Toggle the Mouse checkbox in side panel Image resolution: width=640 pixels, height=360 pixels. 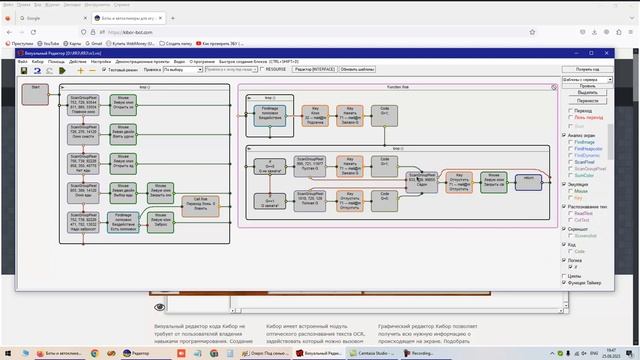[x=571, y=191]
